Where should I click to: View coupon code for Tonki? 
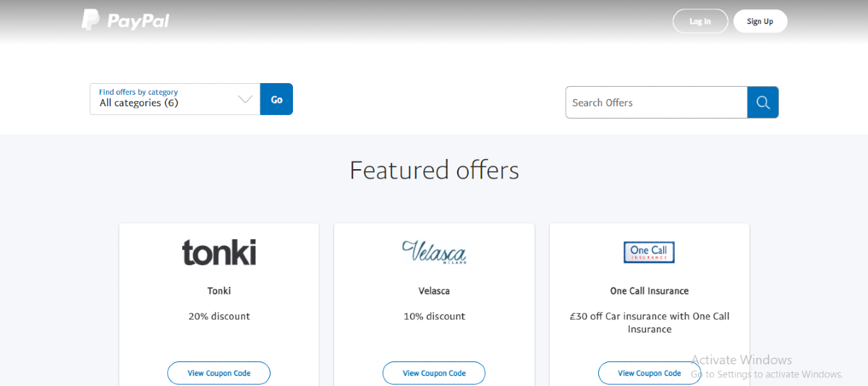[218, 373]
